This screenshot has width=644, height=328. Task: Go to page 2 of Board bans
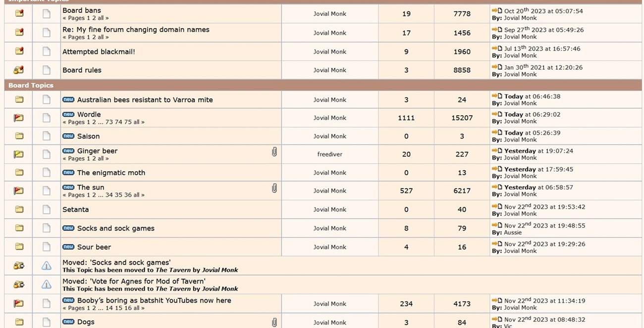[94, 18]
